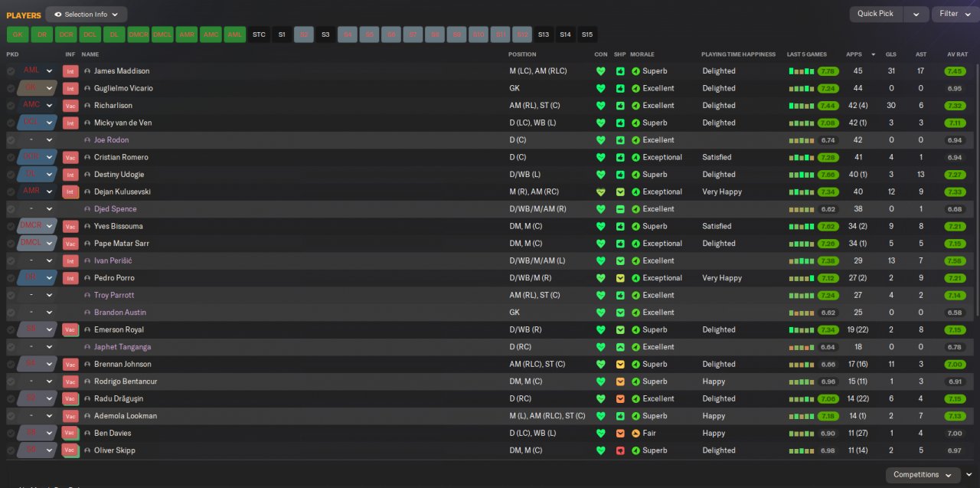Select the S1 substitute slot
The image size is (980, 488).
tap(282, 34)
